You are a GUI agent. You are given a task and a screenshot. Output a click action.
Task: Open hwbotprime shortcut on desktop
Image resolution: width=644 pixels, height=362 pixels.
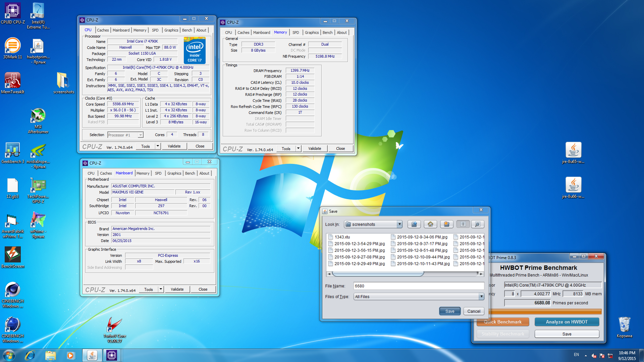[x=38, y=51]
